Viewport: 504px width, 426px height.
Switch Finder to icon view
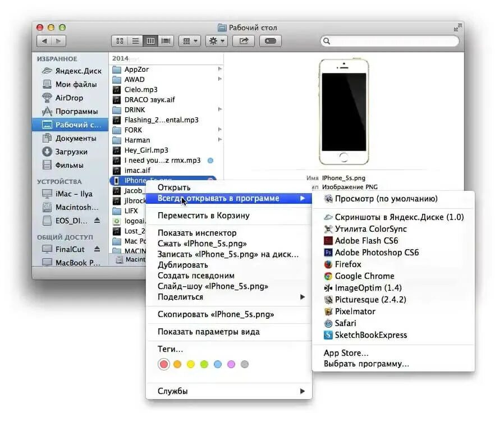(x=120, y=41)
